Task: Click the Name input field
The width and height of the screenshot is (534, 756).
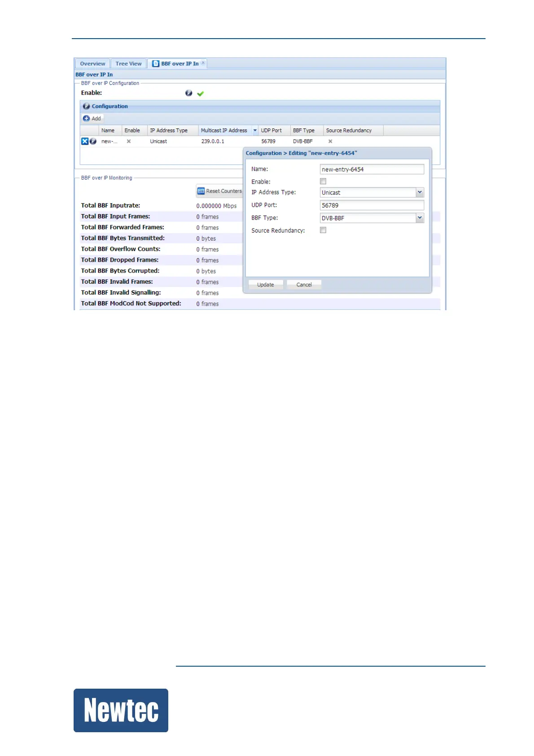Action: 372,169
